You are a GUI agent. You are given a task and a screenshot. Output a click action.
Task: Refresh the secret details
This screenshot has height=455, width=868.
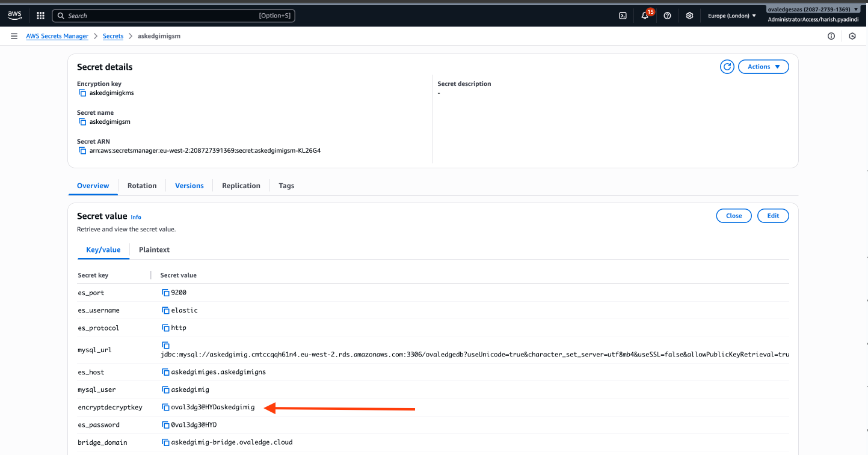click(x=727, y=67)
